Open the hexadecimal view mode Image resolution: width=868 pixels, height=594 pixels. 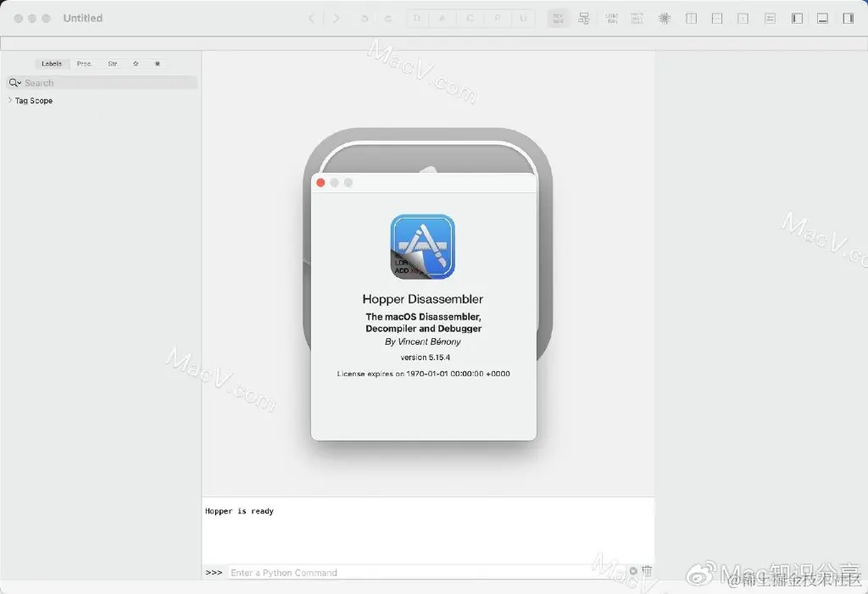[x=637, y=19]
